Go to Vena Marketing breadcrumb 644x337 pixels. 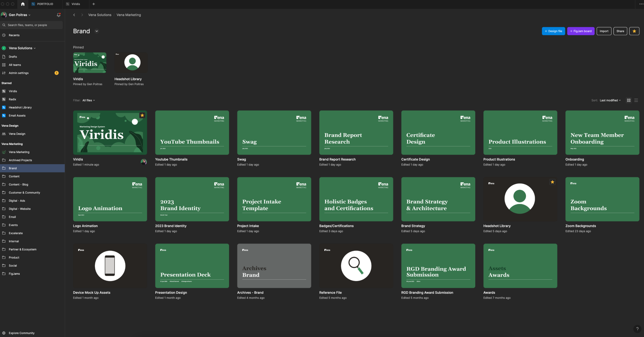(128, 15)
